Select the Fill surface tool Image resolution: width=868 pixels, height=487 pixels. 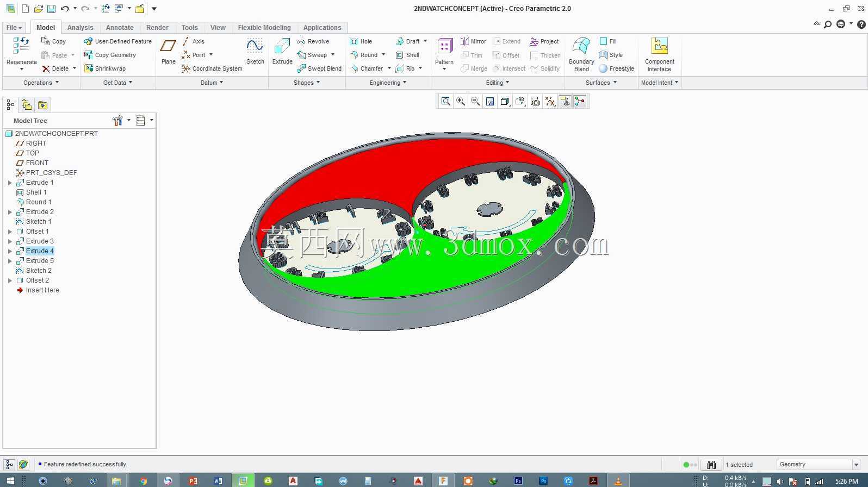point(608,41)
